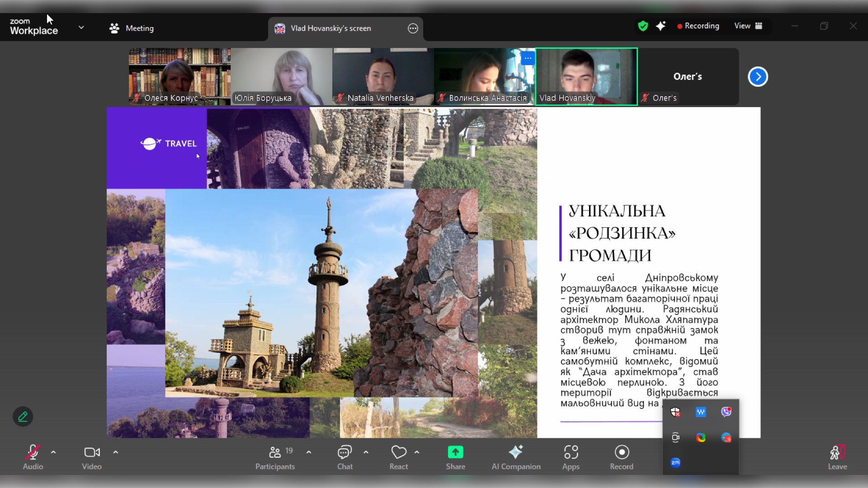Click the Recording indicator
Image resolution: width=868 pixels, height=488 pixels.
[x=698, y=26]
